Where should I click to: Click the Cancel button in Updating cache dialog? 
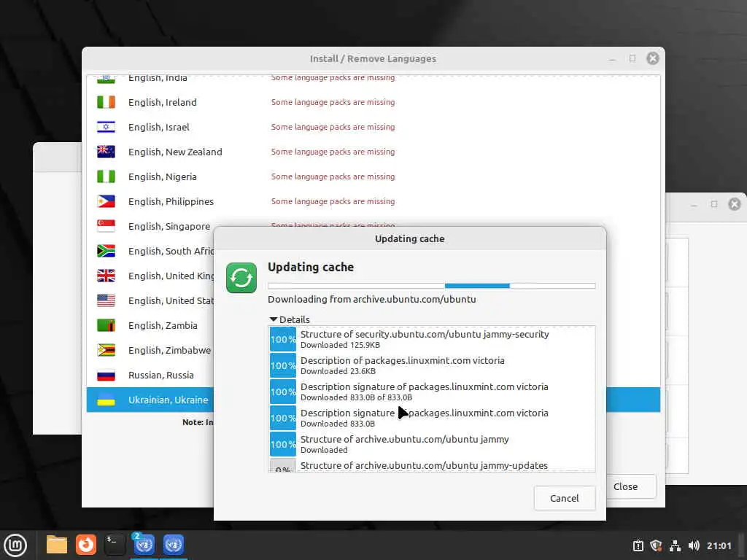pos(565,498)
